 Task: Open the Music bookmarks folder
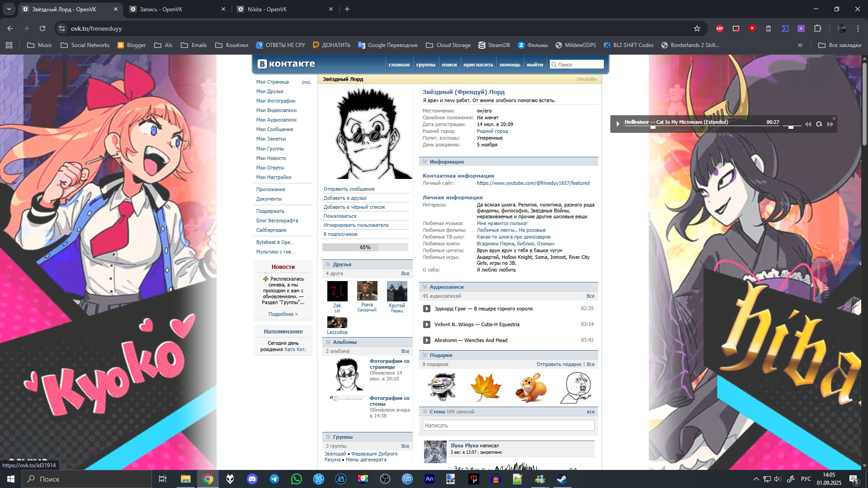pos(40,45)
